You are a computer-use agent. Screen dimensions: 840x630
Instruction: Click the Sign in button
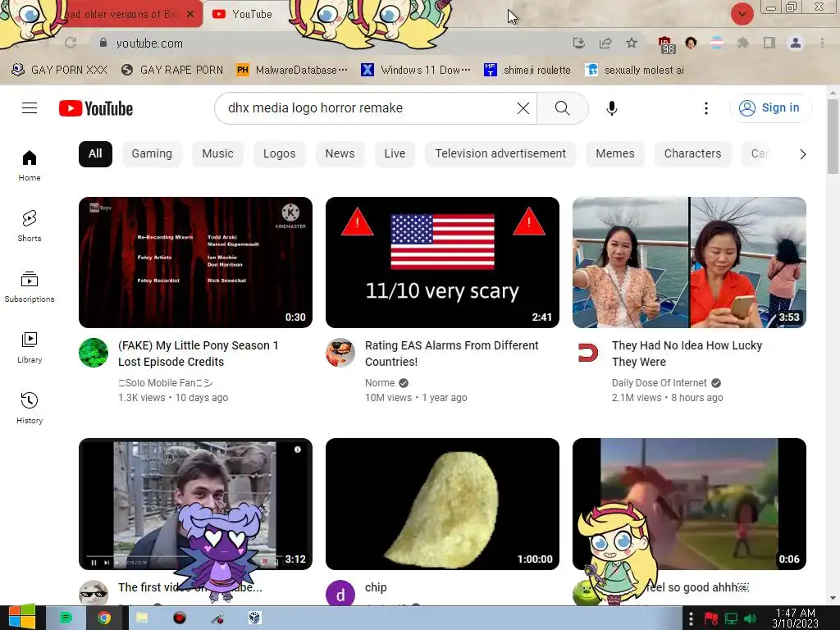pos(770,108)
